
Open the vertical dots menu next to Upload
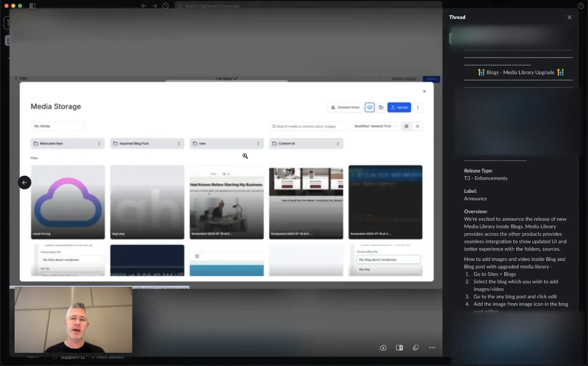tap(418, 107)
